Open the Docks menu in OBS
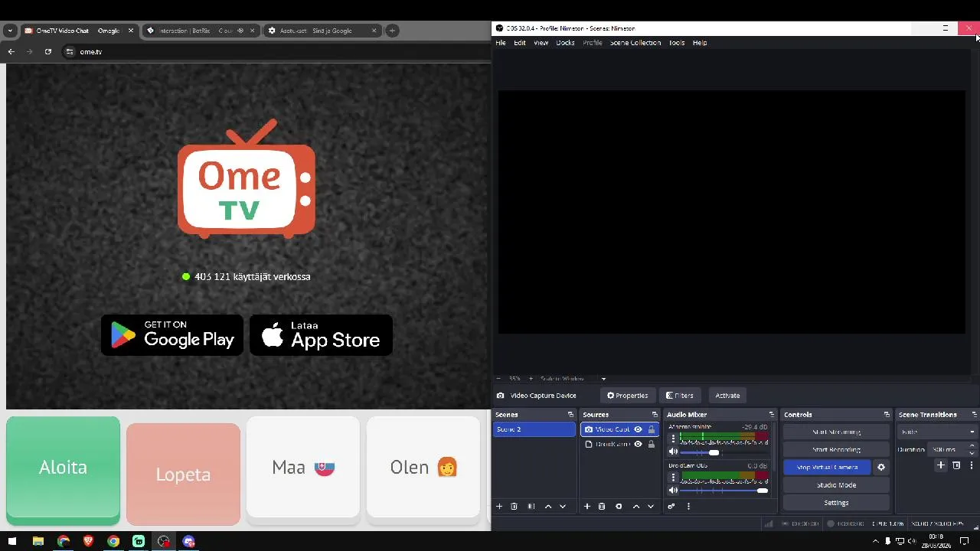The width and height of the screenshot is (980, 551). [x=565, y=43]
